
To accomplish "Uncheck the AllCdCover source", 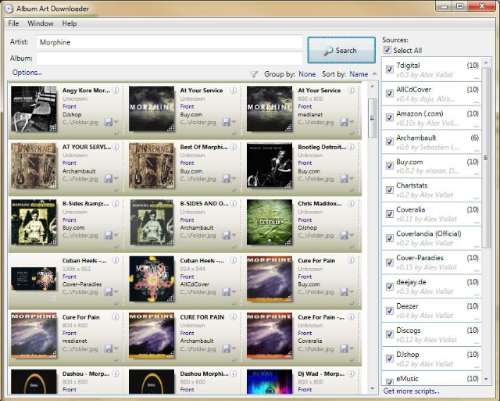I will click(389, 93).
